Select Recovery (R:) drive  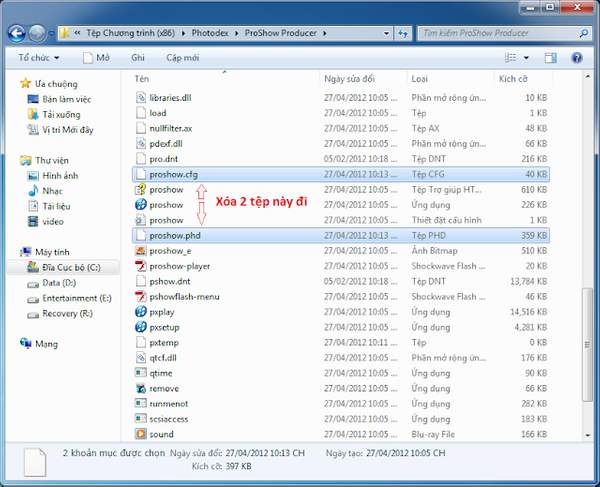pos(60,313)
